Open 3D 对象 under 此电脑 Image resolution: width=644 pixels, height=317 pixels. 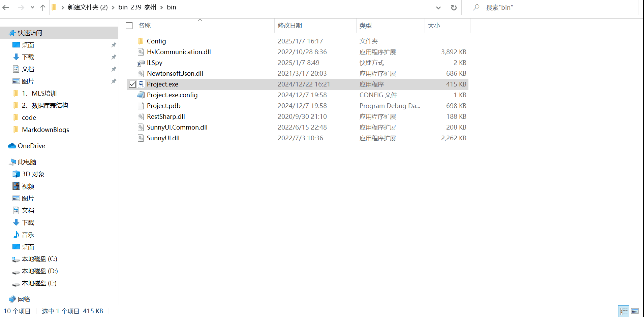pos(33,174)
